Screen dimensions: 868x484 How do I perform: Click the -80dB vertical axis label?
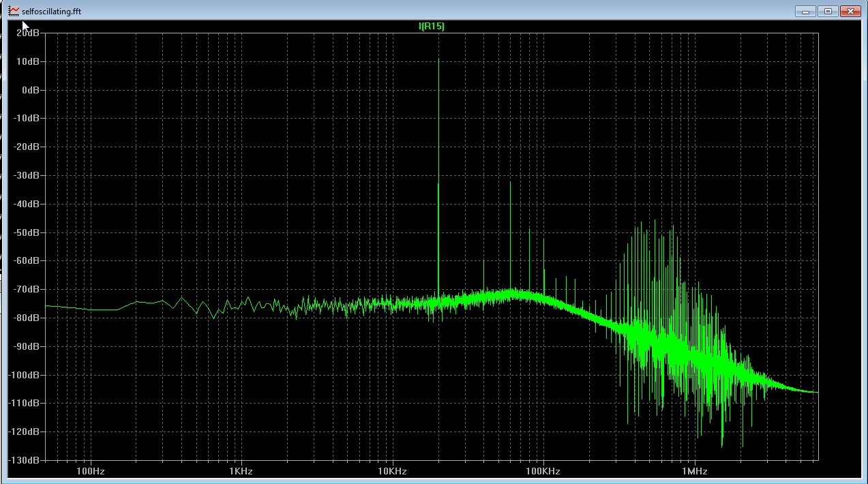coord(27,318)
